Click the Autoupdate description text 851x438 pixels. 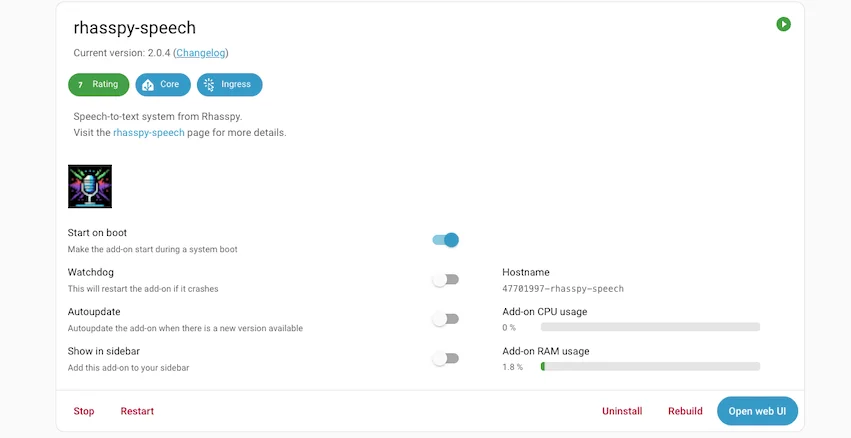coord(185,328)
